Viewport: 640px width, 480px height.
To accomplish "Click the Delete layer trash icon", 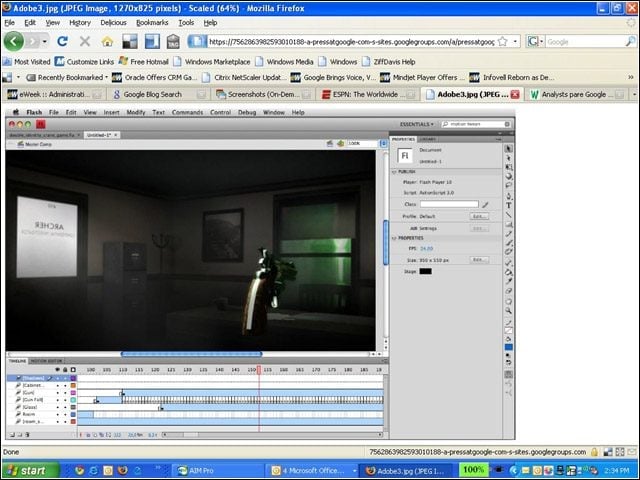I will tap(27, 435).
